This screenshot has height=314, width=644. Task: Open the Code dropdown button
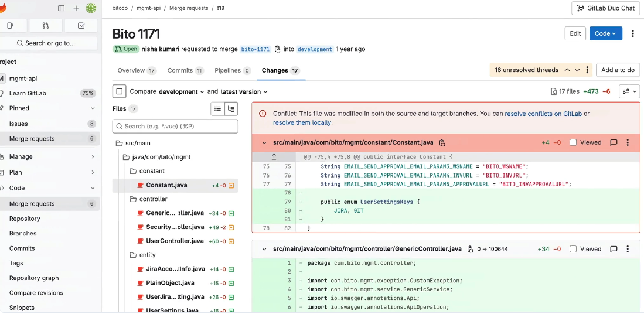click(x=605, y=33)
